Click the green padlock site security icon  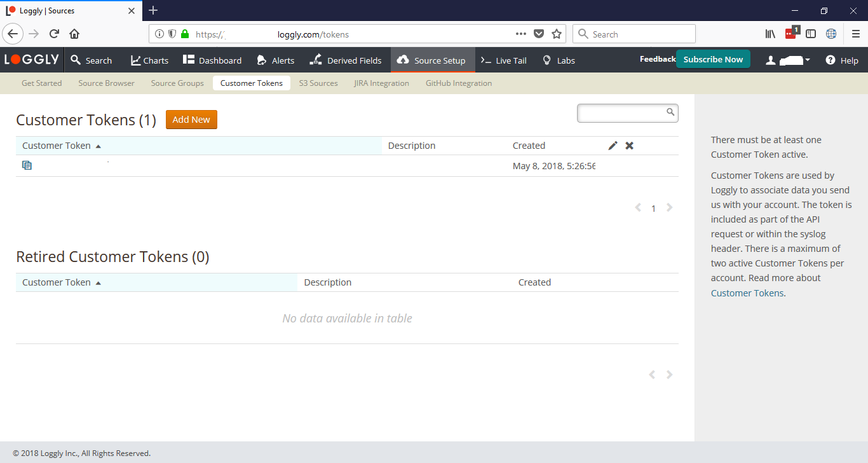(185, 34)
